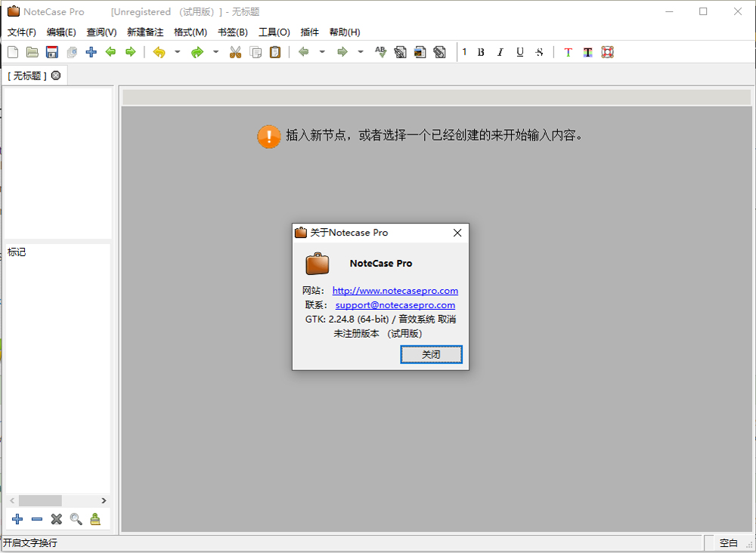Expand the undo history dropdown arrow

178,52
